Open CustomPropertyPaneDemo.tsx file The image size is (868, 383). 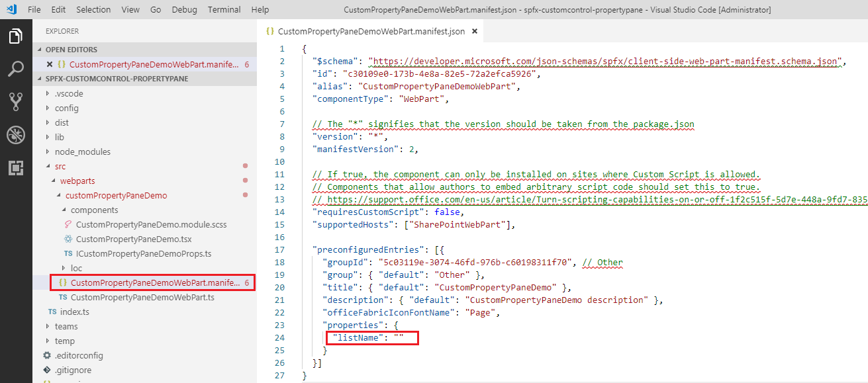[133, 239]
